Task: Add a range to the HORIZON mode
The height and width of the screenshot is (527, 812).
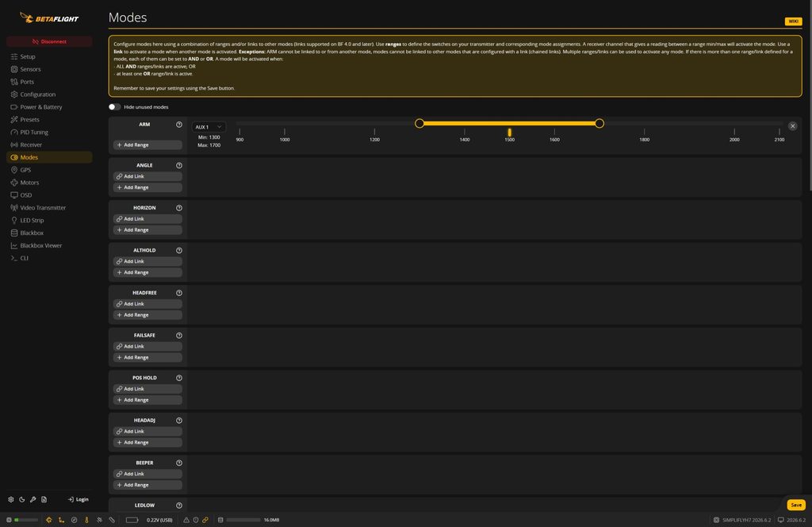Action: [x=147, y=230]
